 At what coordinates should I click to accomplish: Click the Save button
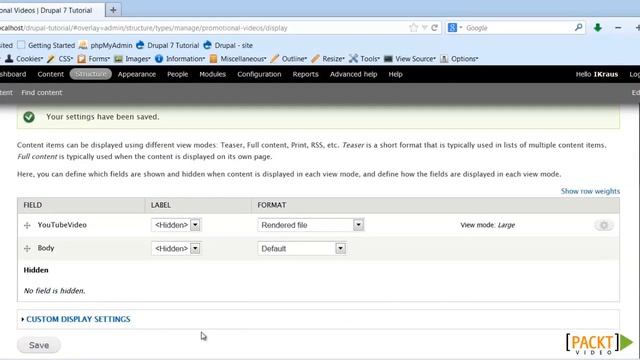click(39, 345)
